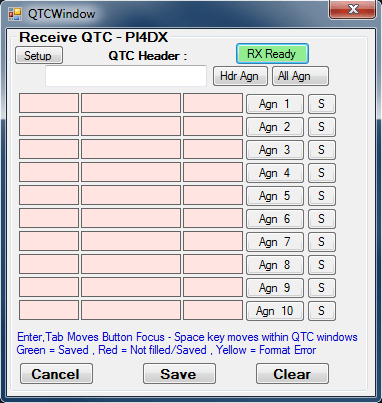
Task: Select middle field in Agn 10 row
Action: tap(131, 310)
